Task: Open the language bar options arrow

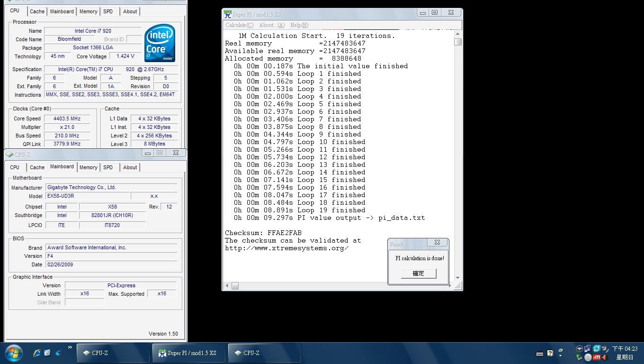Action: (561, 355)
